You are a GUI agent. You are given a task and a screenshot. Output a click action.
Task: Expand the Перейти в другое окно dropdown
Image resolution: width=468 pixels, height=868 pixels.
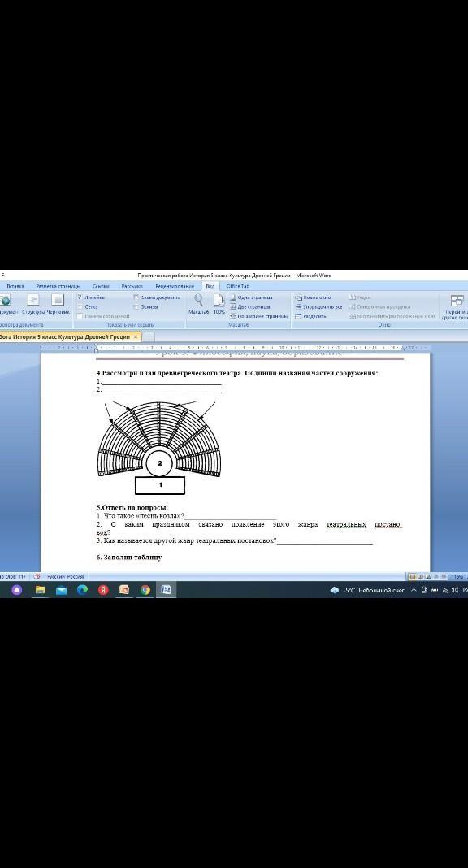[x=456, y=307]
